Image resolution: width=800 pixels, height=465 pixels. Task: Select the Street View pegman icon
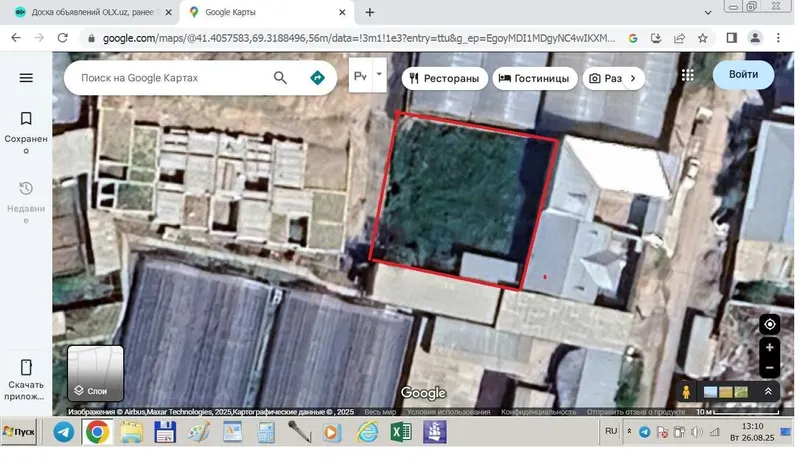click(x=686, y=392)
